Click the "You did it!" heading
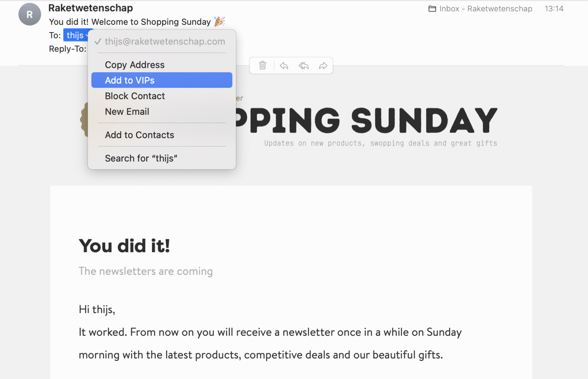588x379 pixels. tap(124, 246)
